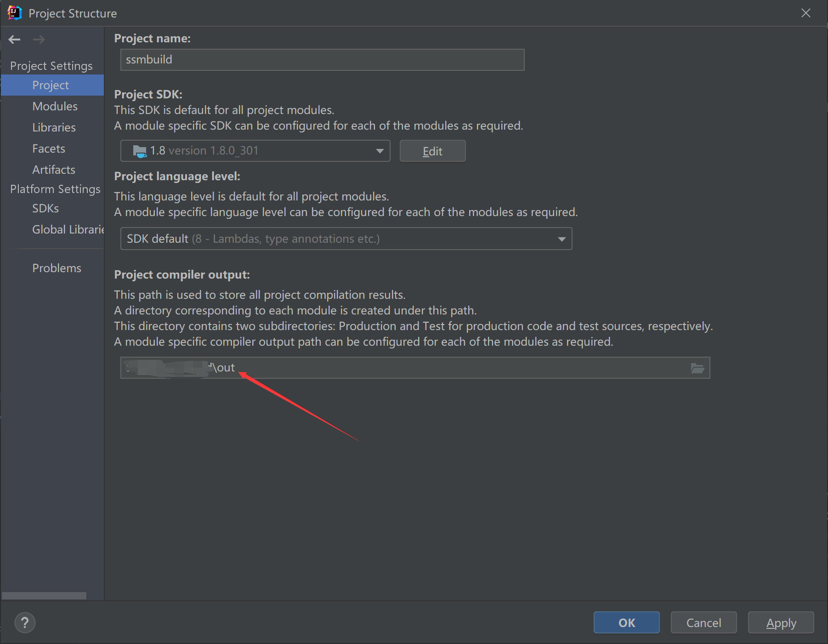Open Global Libraries platform settings
The image size is (828, 644).
pos(68,229)
